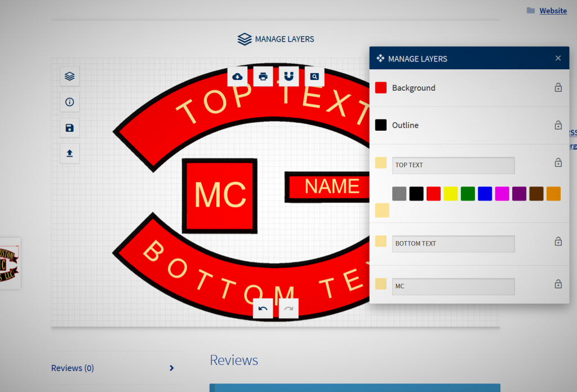The width and height of the screenshot is (577, 392).
Task: Open the Manage Layers heading above canvas
Action: pyautogui.click(x=276, y=39)
